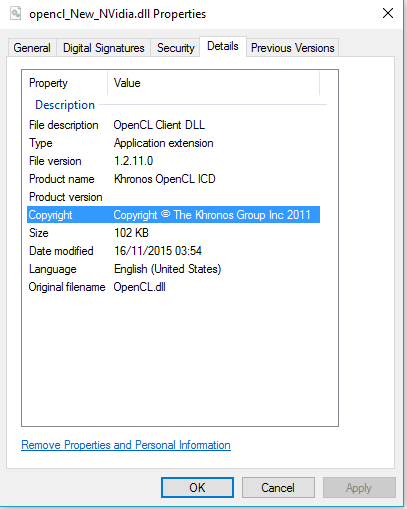The height and width of the screenshot is (509, 407).
Task: Select the Date modified row
Action: (x=173, y=251)
